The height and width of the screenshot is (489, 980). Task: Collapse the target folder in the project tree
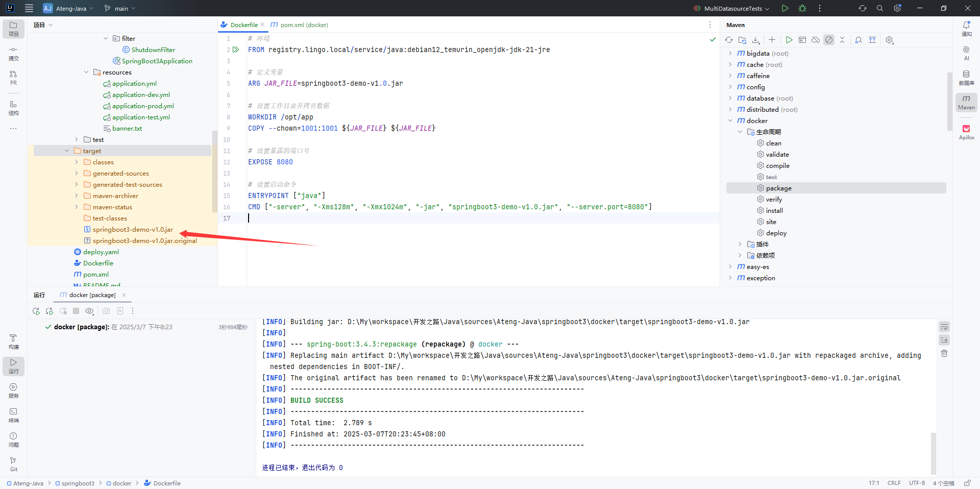67,151
